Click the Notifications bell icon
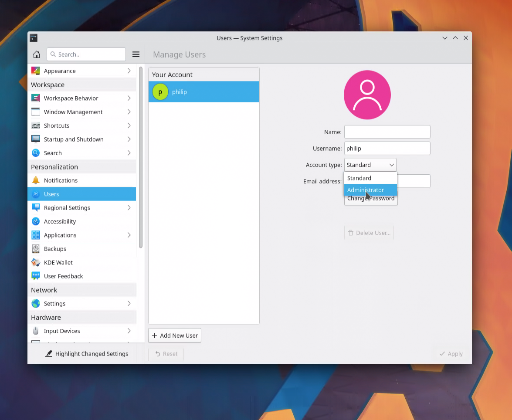Viewport: 512px width, 420px height. coord(36,180)
